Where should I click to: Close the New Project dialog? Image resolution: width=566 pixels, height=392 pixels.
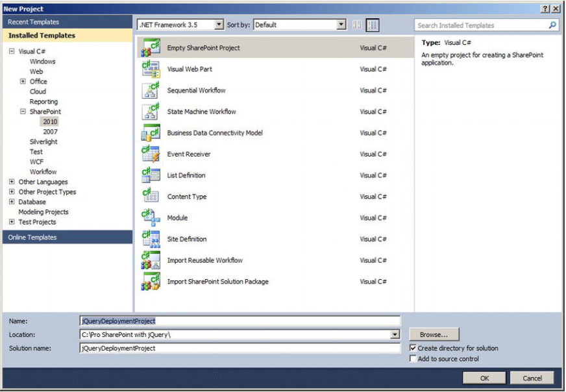[x=556, y=9]
